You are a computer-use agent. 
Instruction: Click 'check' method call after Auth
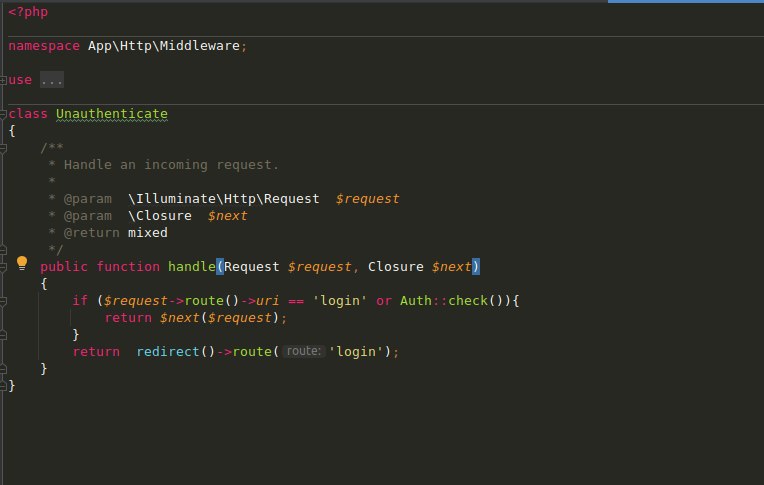click(x=468, y=301)
